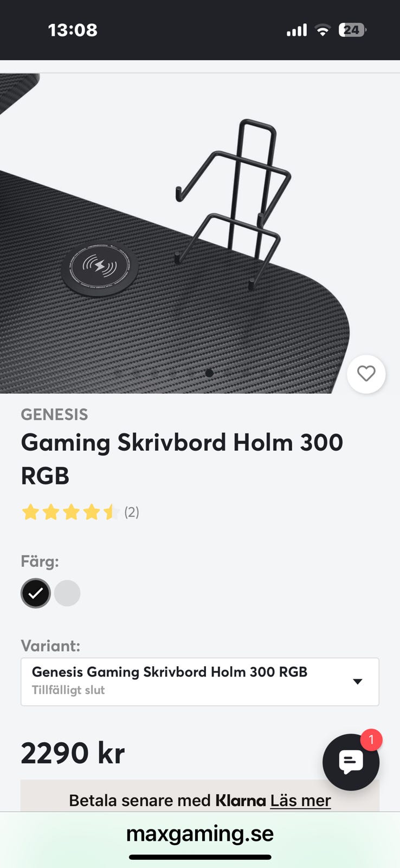
Task: Select the black color option
Action: pos(36,593)
